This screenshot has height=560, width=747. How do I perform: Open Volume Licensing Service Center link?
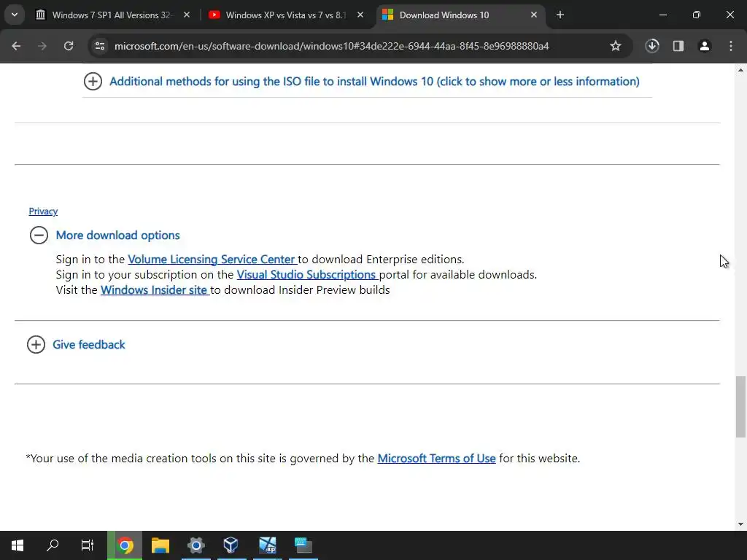click(x=212, y=260)
